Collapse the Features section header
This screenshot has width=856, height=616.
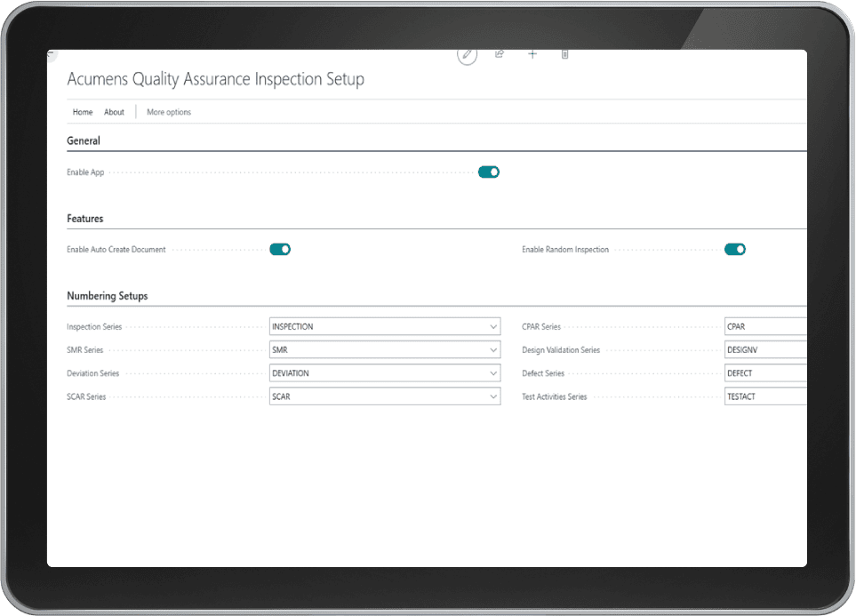[85, 219]
